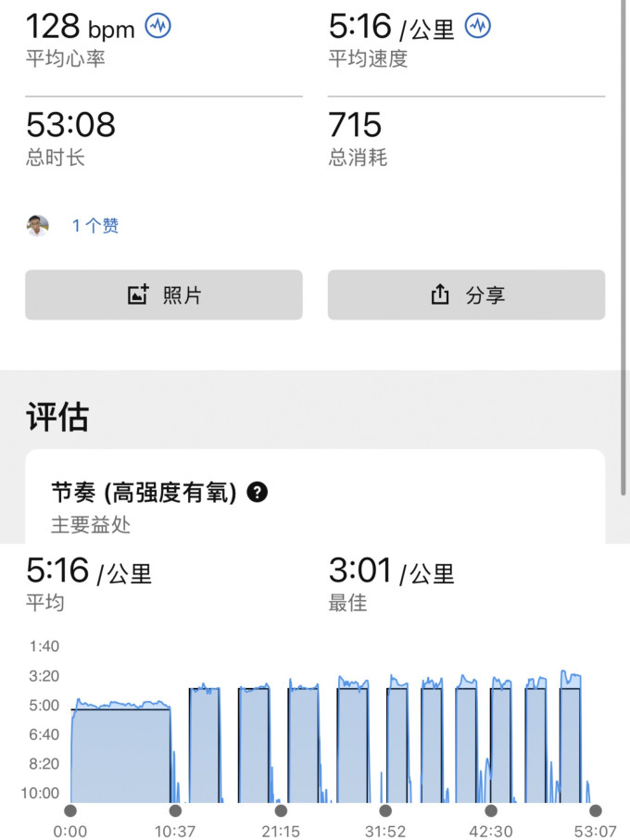The image size is (630, 840).
Task: Select the 31:52 timeline marker dot
Action: pos(385,810)
